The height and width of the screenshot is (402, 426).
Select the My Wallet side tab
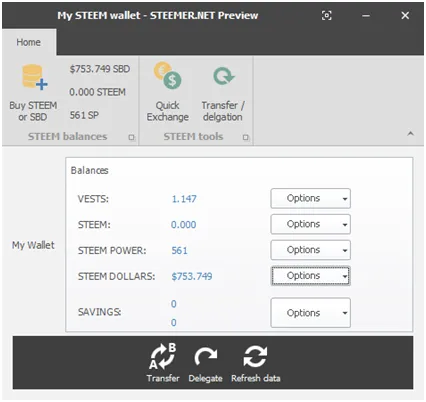pyautogui.click(x=33, y=245)
